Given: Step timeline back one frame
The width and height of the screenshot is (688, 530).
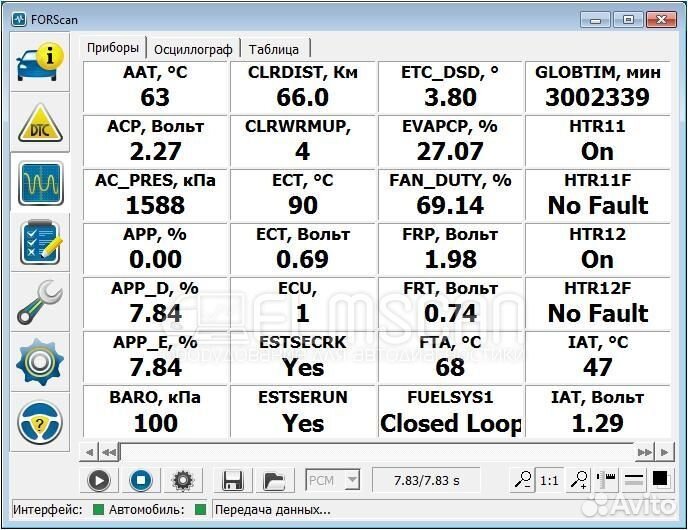Looking at the screenshot, I should point(89,452).
